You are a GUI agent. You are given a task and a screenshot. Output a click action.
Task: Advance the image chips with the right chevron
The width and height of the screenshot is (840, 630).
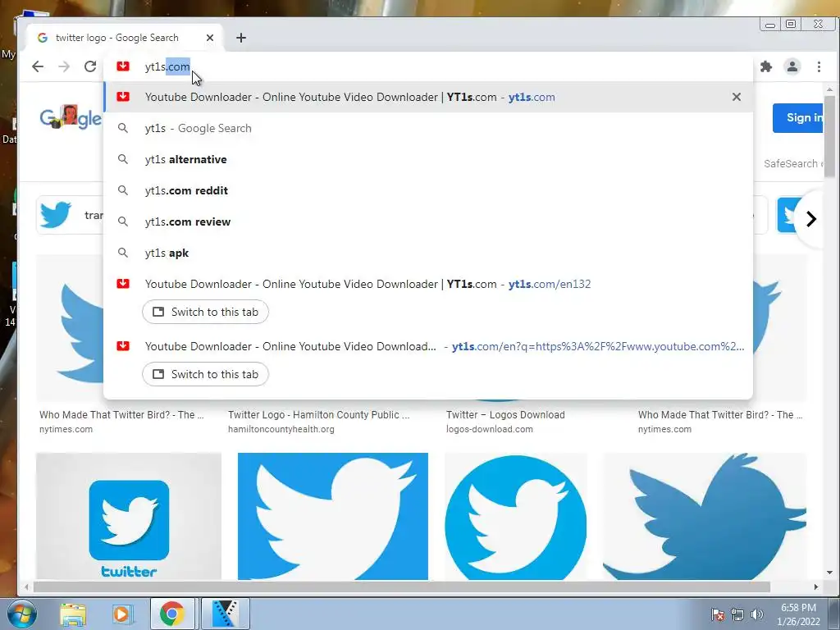[811, 218]
